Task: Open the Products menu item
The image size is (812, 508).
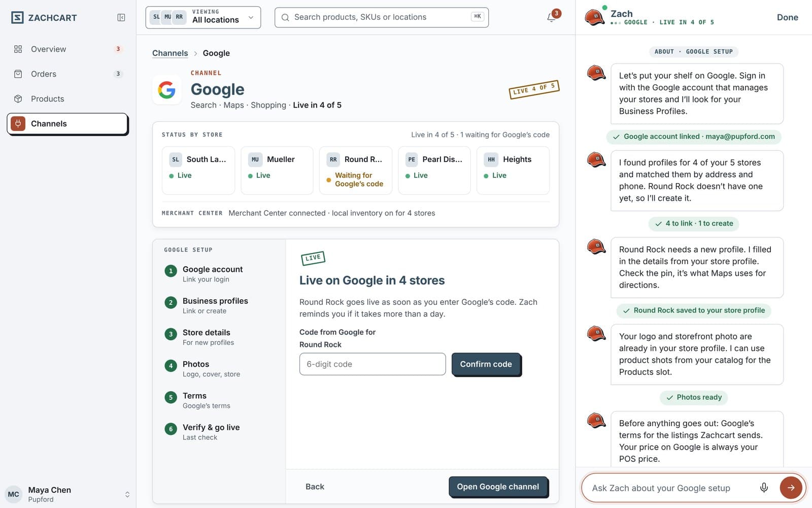Action: coord(67,99)
